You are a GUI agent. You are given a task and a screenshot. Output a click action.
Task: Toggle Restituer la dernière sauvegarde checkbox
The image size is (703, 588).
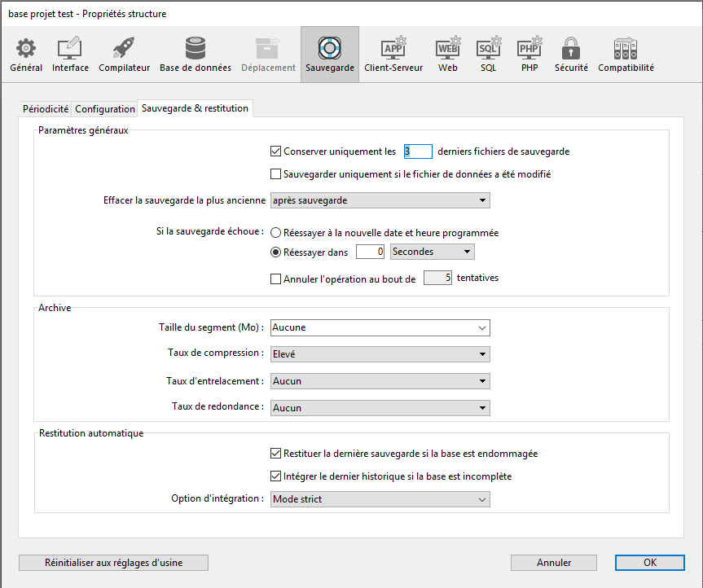point(275,454)
